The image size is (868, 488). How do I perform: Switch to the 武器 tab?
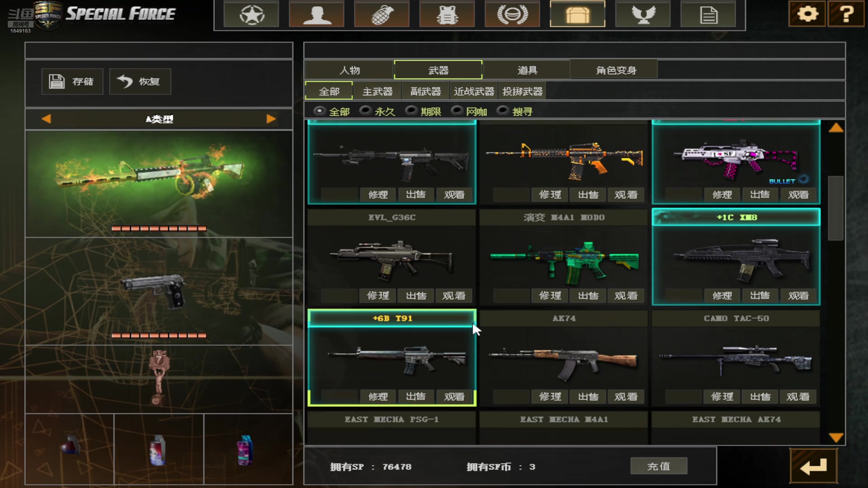pyautogui.click(x=438, y=70)
